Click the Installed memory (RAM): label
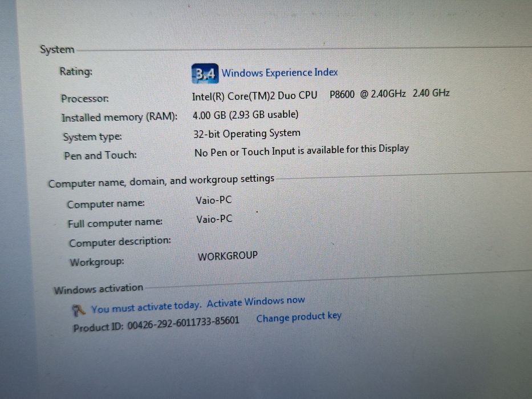Image resolution: width=532 pixels, height=399 pixels. (x=119, y=117)
